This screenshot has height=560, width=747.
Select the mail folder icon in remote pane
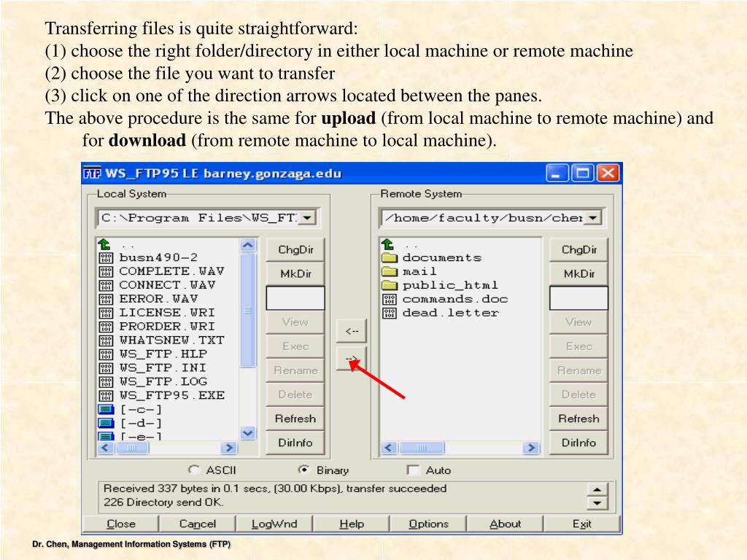pos(390,271)
